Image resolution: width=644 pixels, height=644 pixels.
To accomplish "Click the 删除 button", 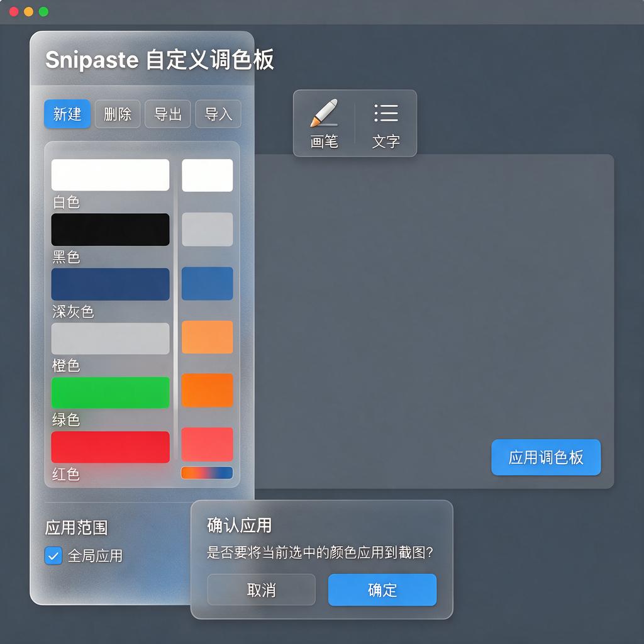I will point(118,114).
